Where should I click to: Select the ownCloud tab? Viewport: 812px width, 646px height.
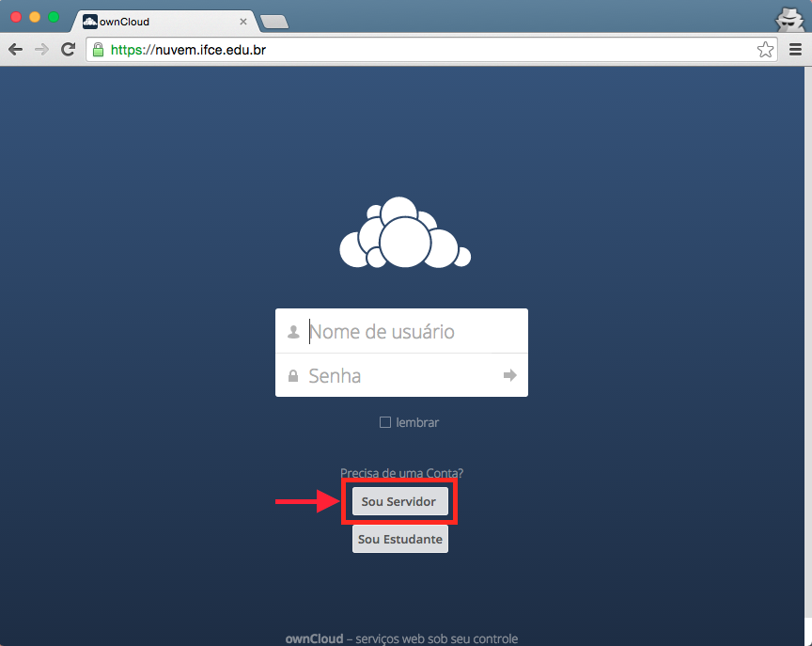(x=165, y=22)
